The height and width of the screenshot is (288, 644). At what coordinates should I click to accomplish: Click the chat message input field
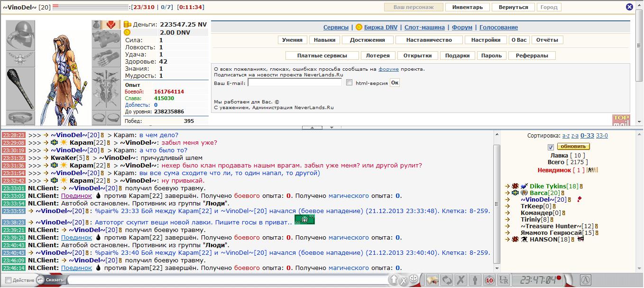228,280
